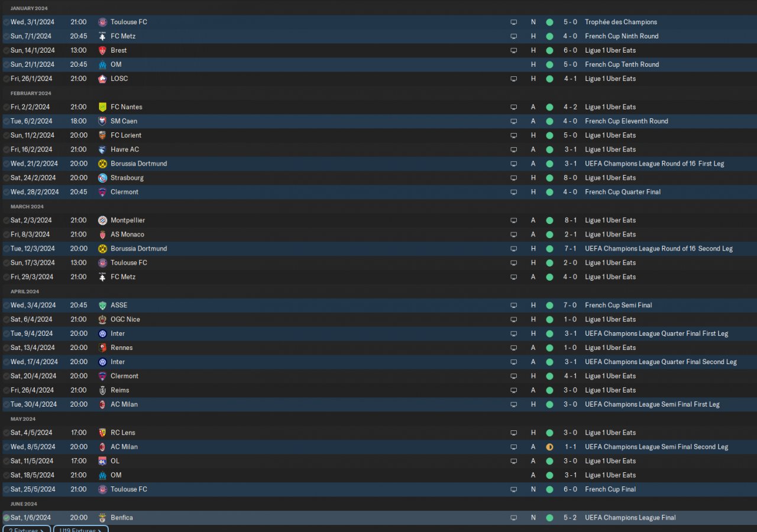Toggle the tick beside the RC Lens fixture date
The image size is (757, 532).
click(6, 433)
